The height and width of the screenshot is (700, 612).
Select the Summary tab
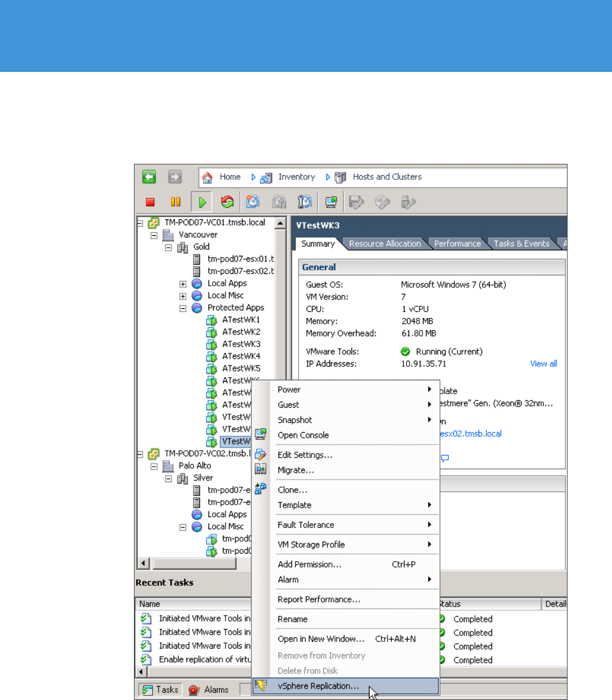point(317,244)
